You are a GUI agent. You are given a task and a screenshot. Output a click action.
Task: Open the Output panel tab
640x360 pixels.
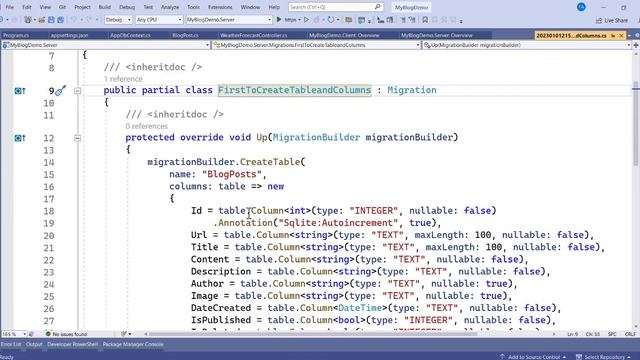point(34,344)
